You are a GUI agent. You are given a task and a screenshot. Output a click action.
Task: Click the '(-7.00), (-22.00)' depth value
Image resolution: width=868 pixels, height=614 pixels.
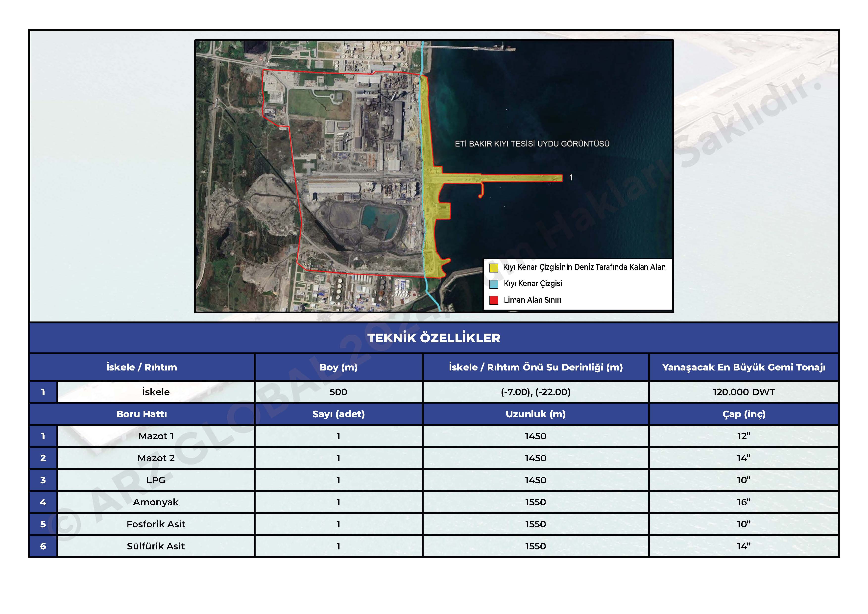coord(536,392)
